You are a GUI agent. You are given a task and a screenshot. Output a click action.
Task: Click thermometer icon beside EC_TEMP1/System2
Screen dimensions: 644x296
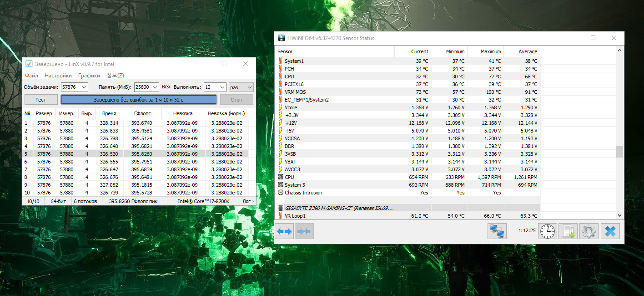pyautogui.click(x=280, y=100)
